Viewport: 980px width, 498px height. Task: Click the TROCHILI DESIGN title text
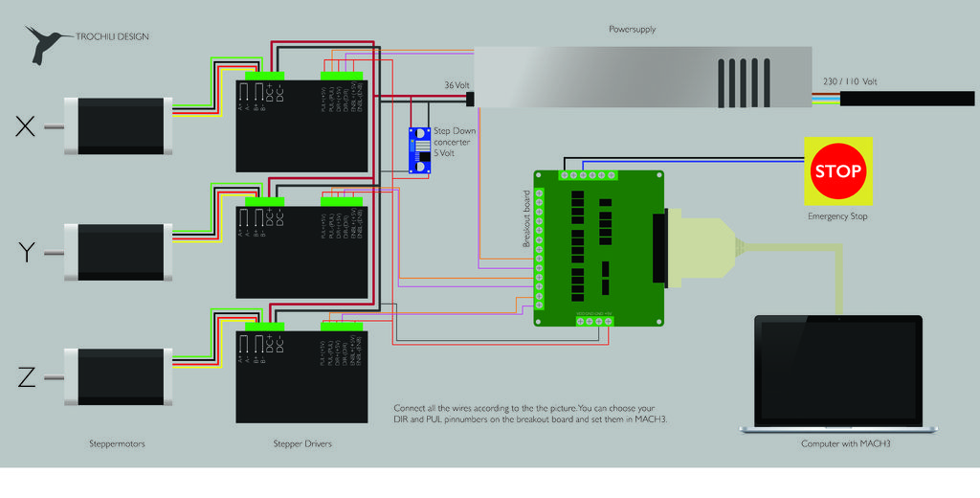pyautogui.click(x=112, y=36)
